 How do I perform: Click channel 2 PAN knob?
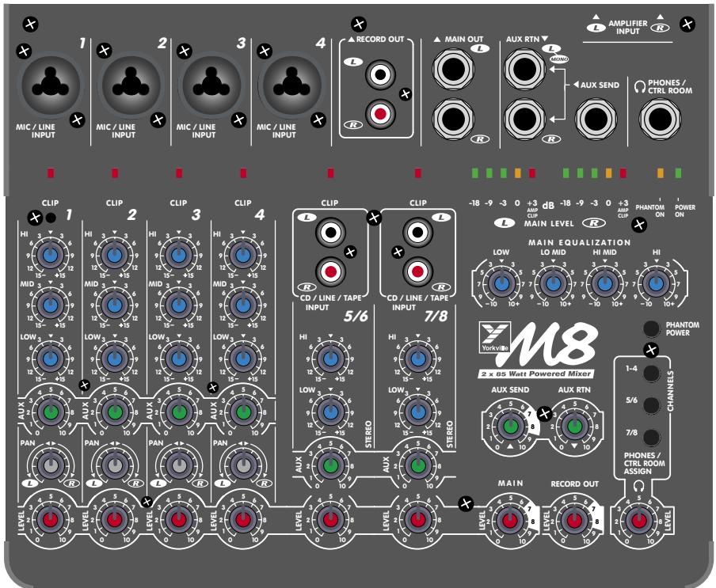[115, 465]
